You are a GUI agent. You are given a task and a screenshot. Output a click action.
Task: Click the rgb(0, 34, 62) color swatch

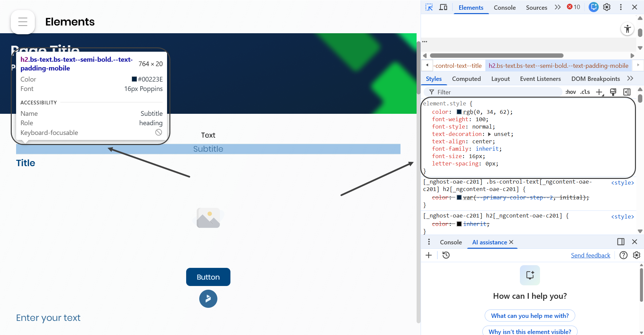click(459, 112)
